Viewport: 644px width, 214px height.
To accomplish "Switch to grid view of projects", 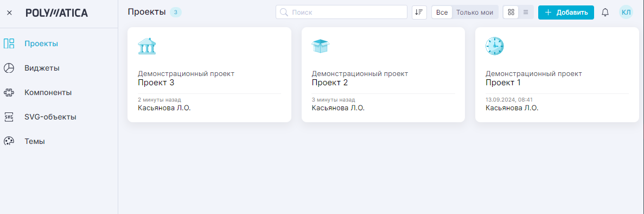I will (x=511, y=12).
